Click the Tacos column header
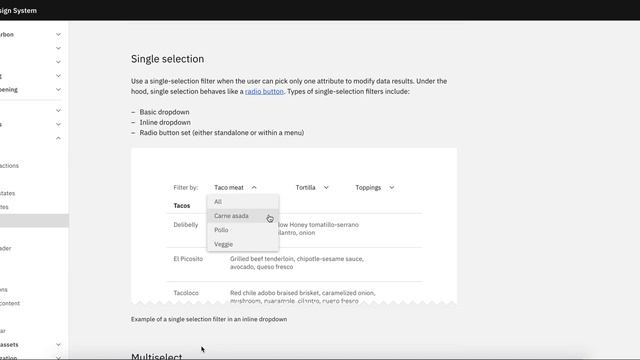The width and height of the screenshot is (640, 360). tap(182, 206)
